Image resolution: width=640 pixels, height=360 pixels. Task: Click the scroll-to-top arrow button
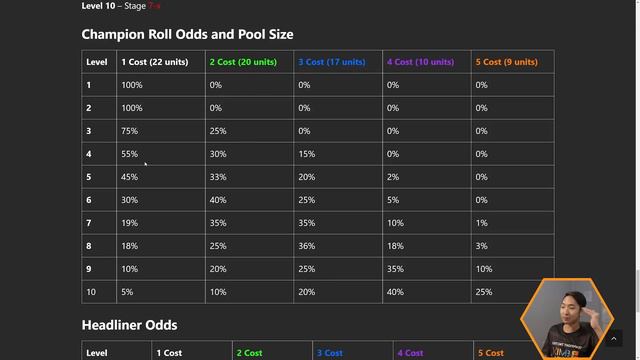(x=613, y=338)
